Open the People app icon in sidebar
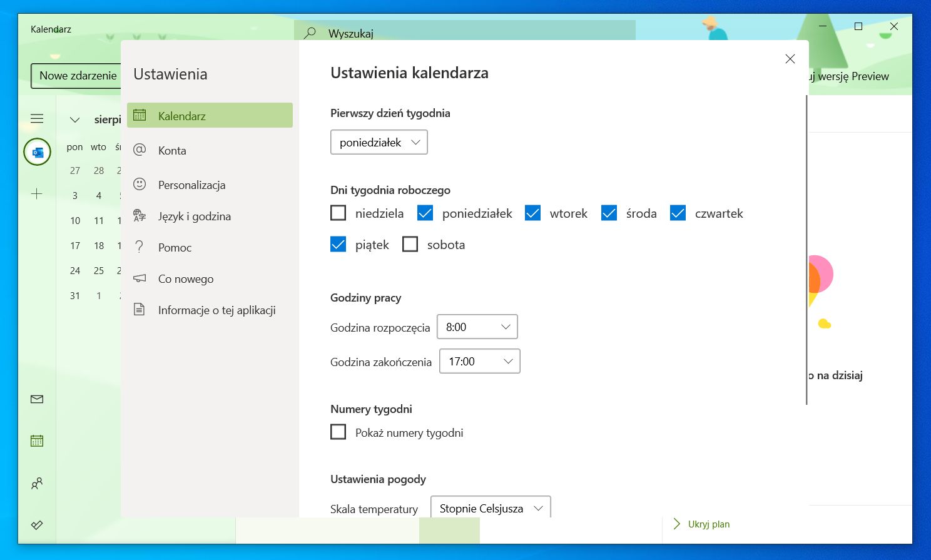The width and height of the screenshot is (931, 560). (37, 483)
